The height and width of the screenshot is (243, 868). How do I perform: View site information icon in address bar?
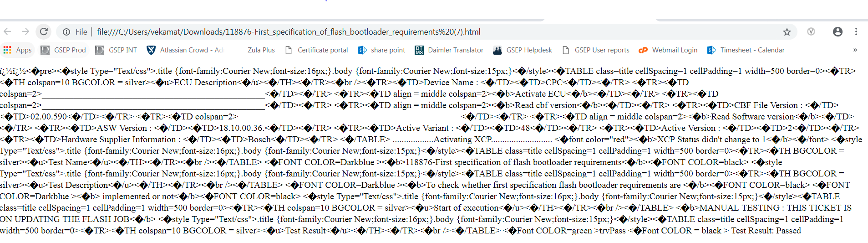[66, 32]
